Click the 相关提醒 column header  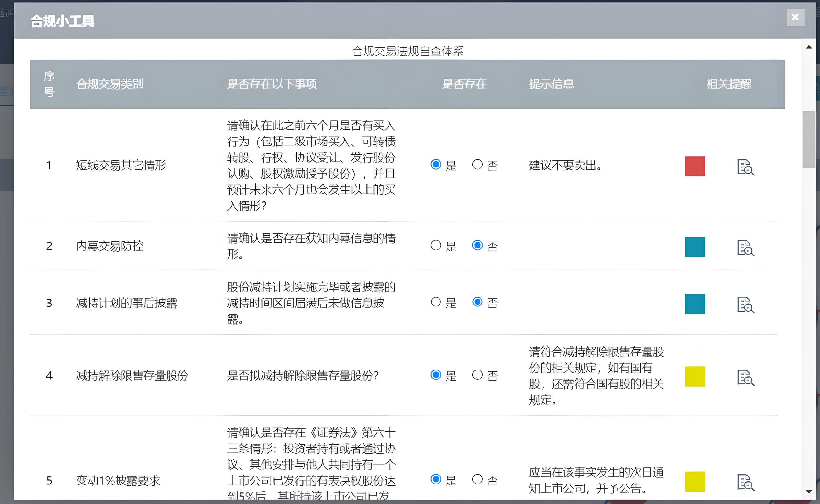729,84
